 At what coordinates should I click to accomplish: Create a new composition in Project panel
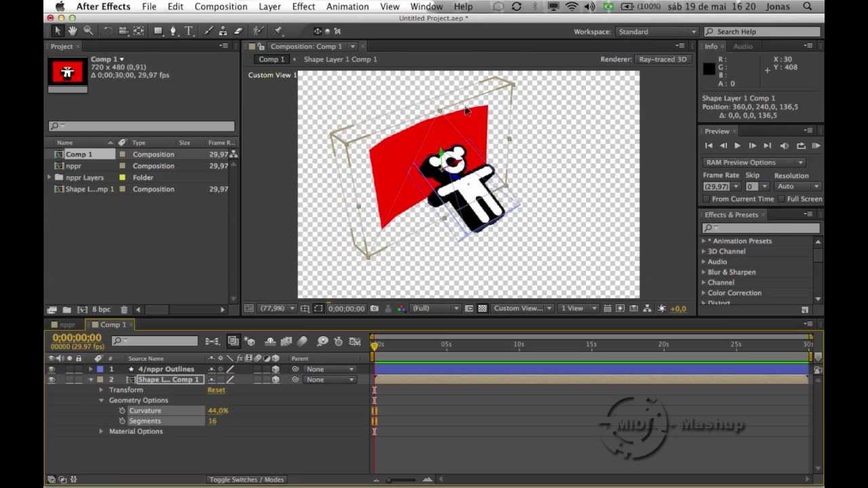pyautogui.click(x=83, y=310)
